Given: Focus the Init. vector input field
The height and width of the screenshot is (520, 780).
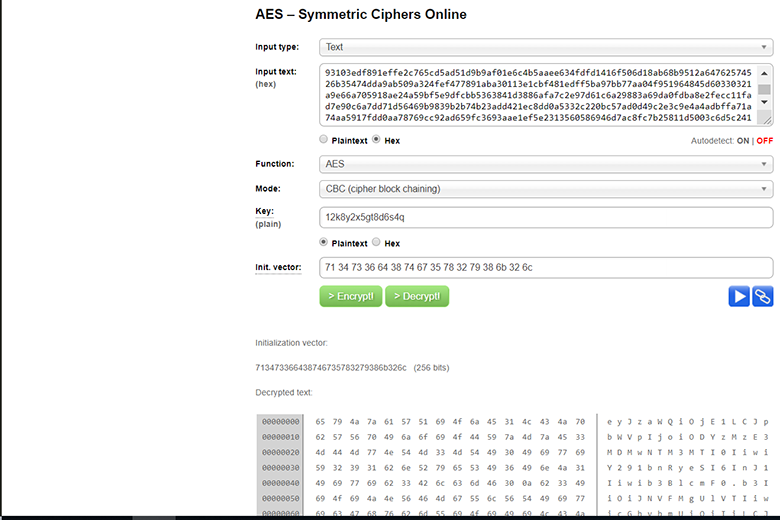Looking at the screenshot, I should 546,267.
